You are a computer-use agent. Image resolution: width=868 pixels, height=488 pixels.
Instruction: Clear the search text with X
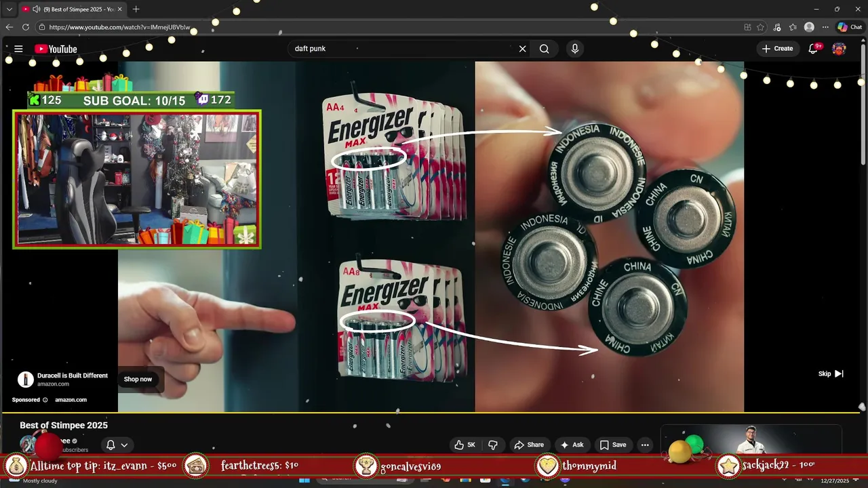pos(522,49)
